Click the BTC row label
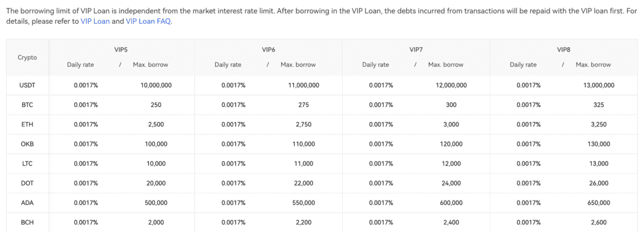644x232 pixels. (x=27, y=105)
